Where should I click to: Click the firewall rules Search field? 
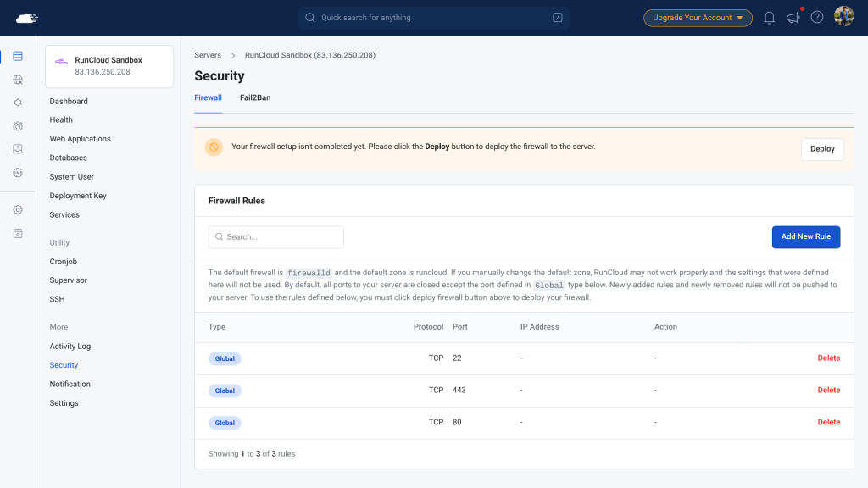(x=275, y=237)
